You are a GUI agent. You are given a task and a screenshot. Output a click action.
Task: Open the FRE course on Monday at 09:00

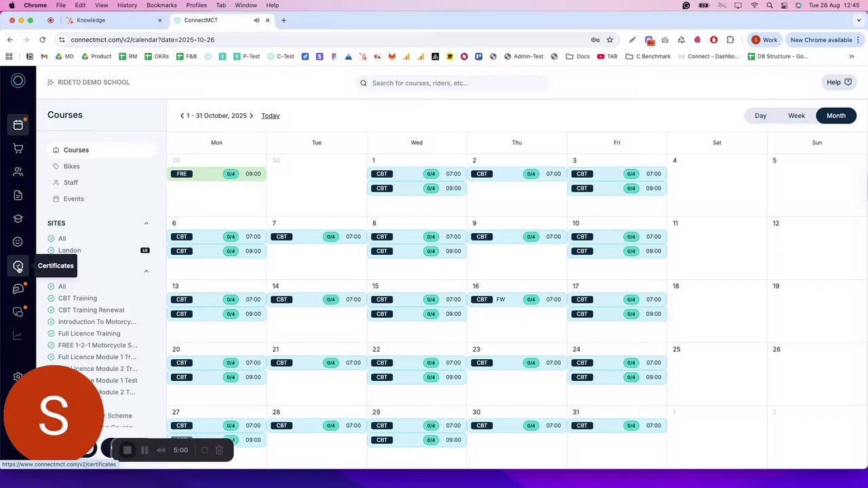pos(216,174)
